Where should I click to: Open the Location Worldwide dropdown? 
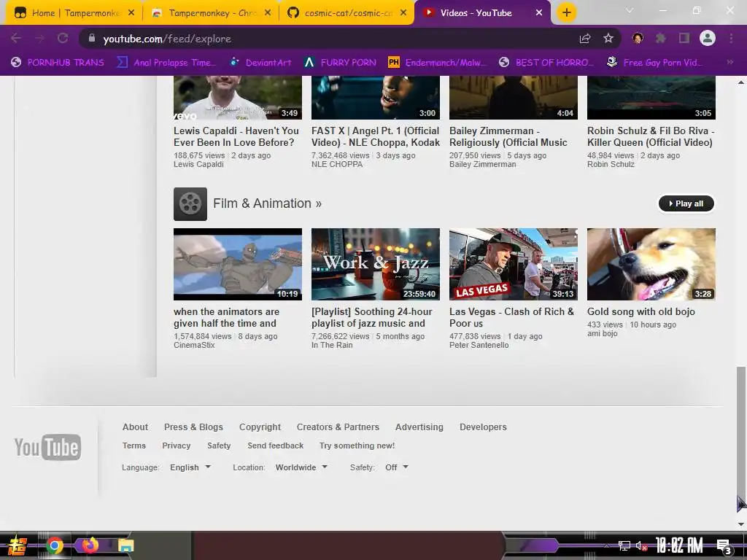click(x=301, y=467)
